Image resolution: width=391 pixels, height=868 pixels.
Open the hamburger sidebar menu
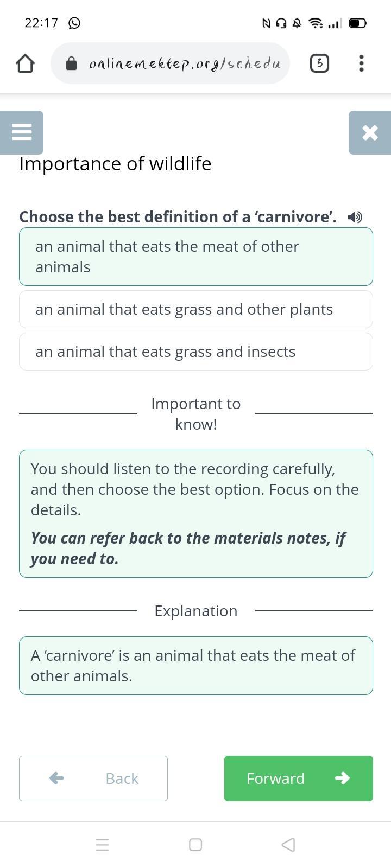click(x=22, y=132)
